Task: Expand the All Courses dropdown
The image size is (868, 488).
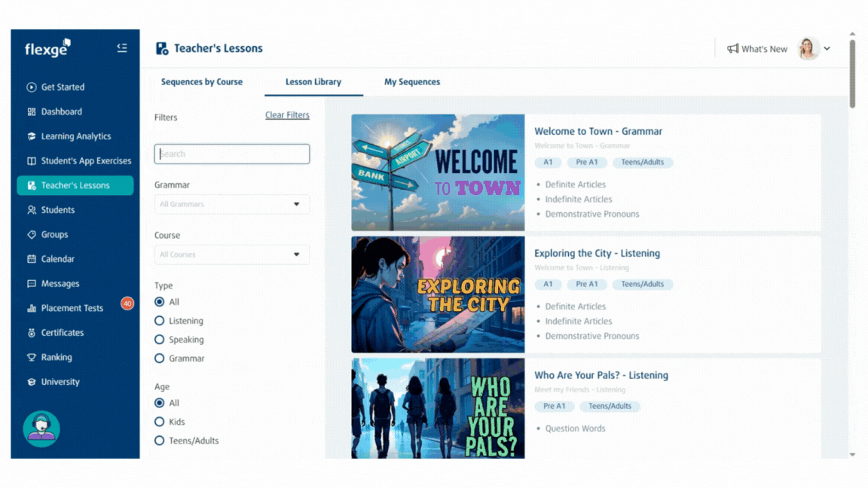Action: tap(231, 255)
